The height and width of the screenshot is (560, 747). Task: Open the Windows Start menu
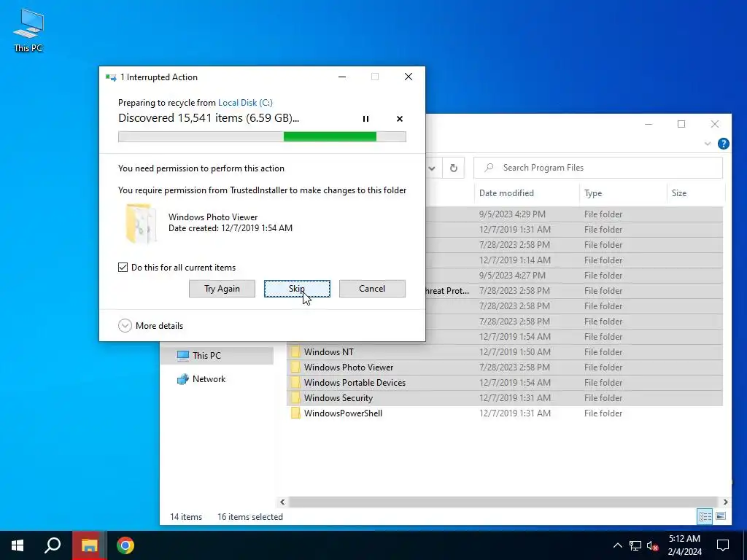click(x=18, y=545)
